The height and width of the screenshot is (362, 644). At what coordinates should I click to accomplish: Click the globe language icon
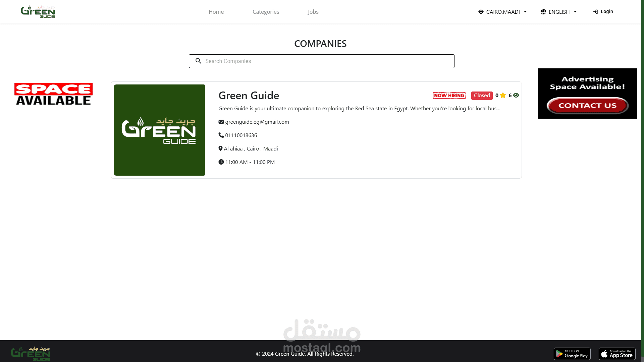click(543, 12)
